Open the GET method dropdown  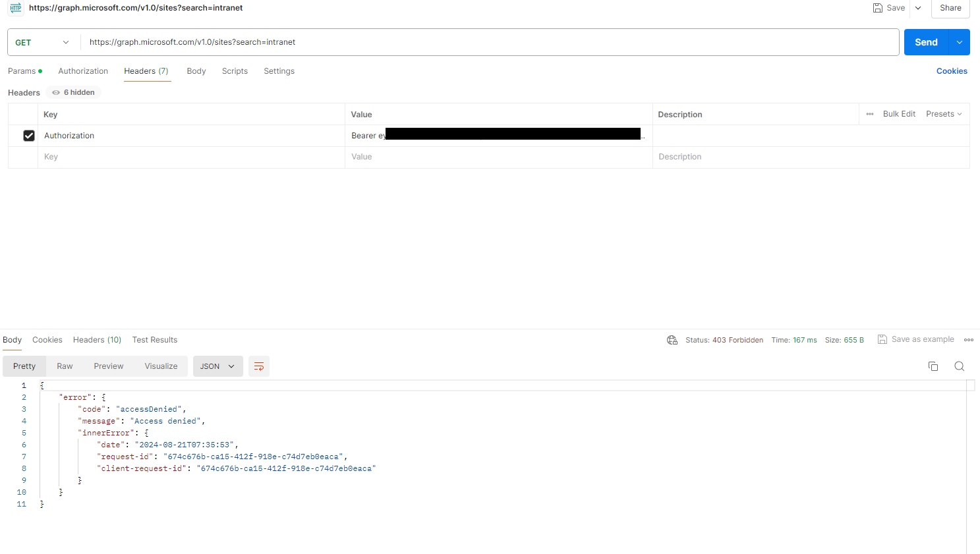point(42,42)
